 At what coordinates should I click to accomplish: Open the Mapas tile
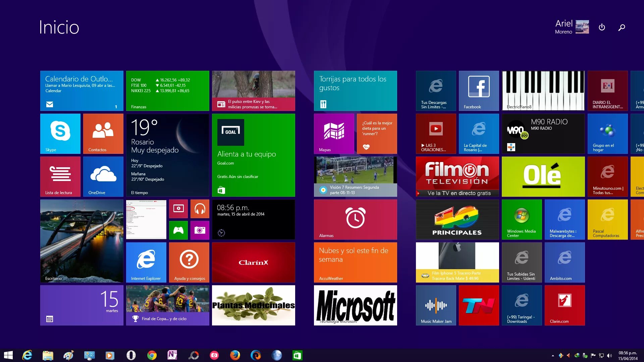[334, 133]
